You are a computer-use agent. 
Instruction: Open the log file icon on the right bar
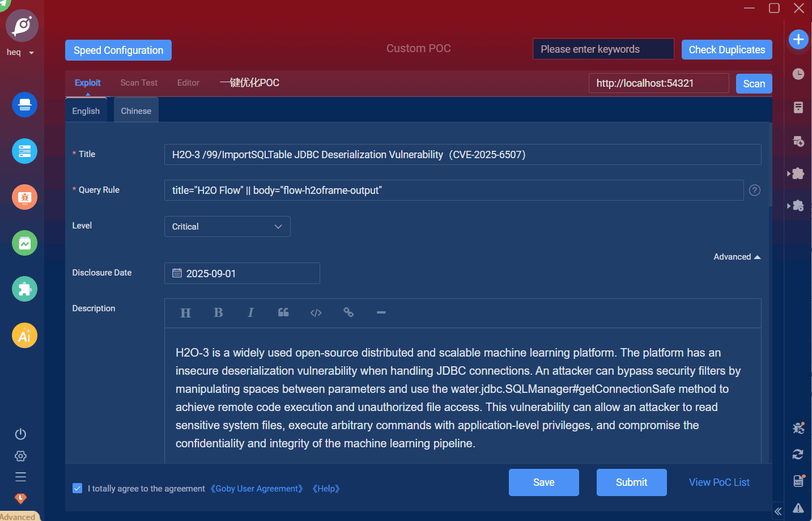[x=798, y=481]
